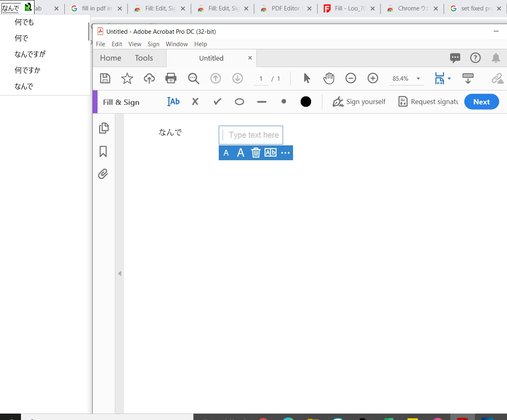Print the document with the printer icon
This screenshot has width=507, height=420.
click(171, 78)
